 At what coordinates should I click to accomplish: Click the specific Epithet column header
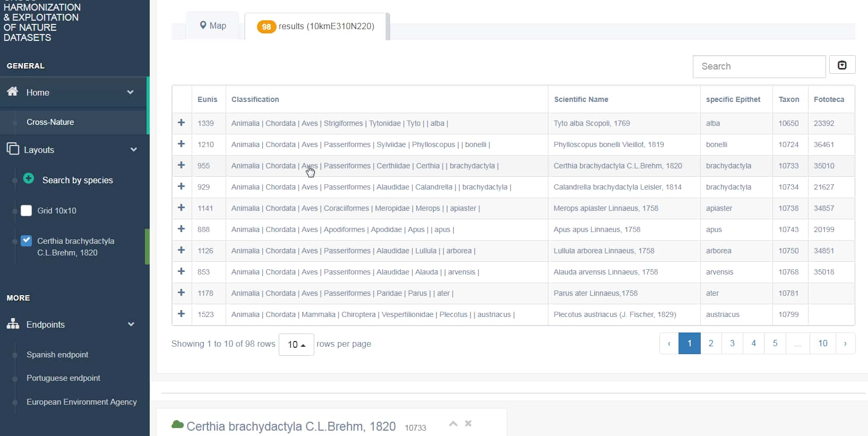coord(737,99)
